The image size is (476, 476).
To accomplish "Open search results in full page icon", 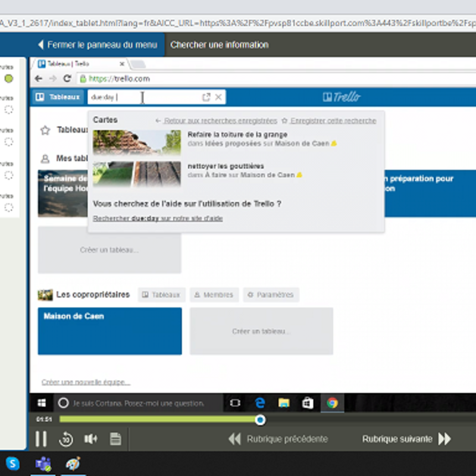I will [x=206, y=97].
